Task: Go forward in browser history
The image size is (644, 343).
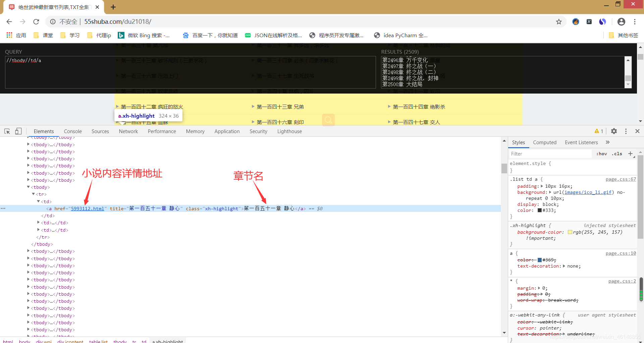Action: pyautogui.click(x=22, y=21)
